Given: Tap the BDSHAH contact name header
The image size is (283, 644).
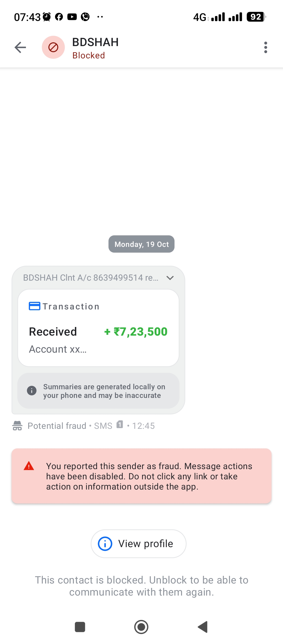Looking at the screenshot, I should point(95,42).
